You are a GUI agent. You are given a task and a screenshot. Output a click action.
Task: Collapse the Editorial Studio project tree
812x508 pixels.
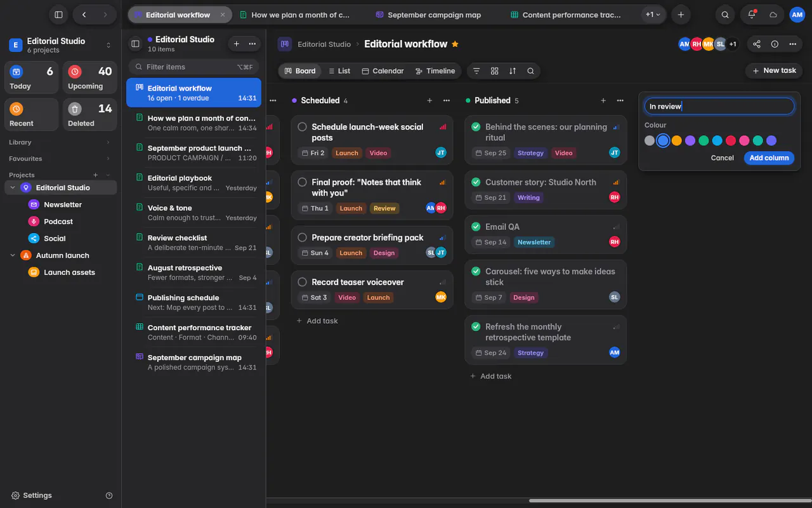coord(13,188)
